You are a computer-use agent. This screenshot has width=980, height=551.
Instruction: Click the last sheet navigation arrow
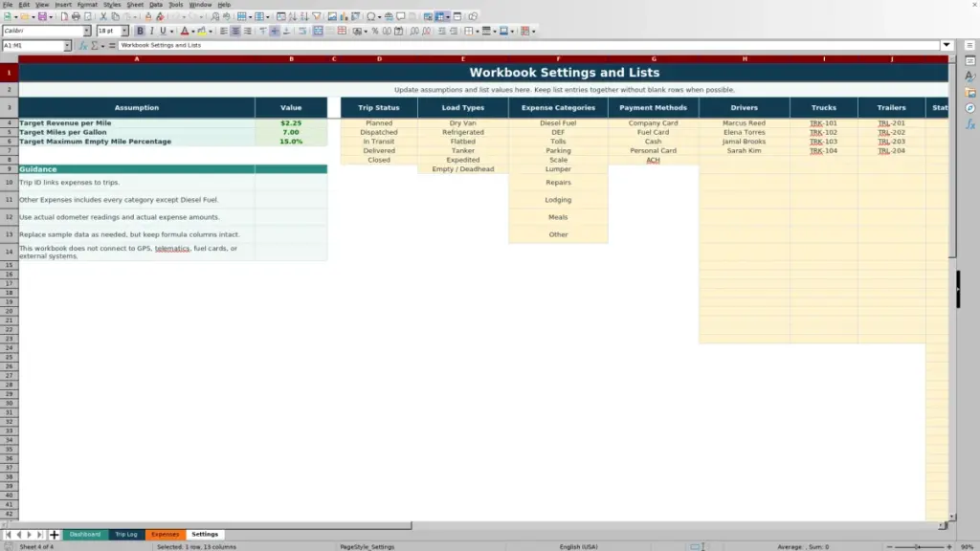[40, 534]
